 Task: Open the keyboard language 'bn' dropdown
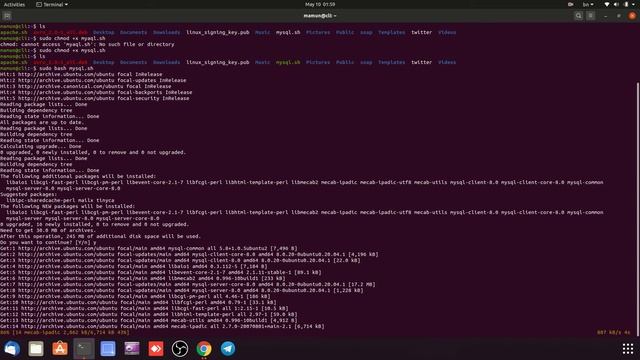(588, 4)
